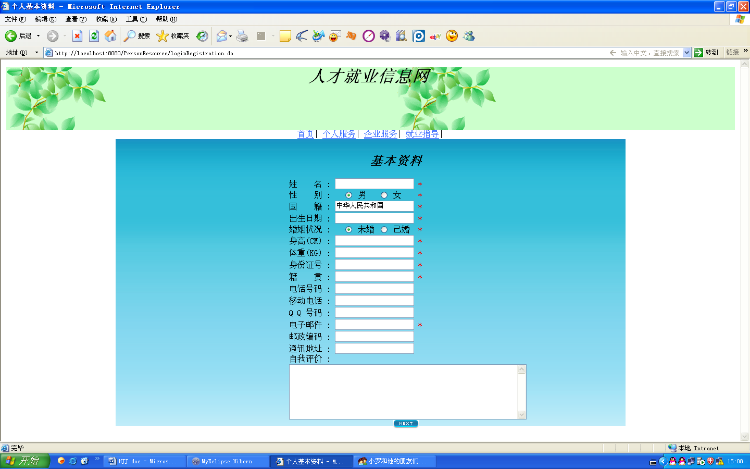
Task: Click the purple gear toolbar icon
Action: (385, 36)
